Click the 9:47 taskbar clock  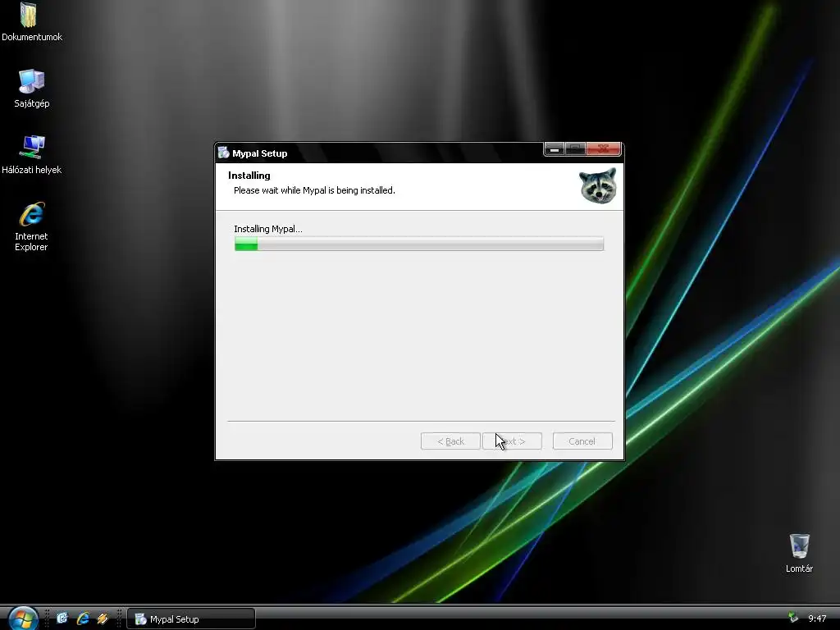(817, 619)
